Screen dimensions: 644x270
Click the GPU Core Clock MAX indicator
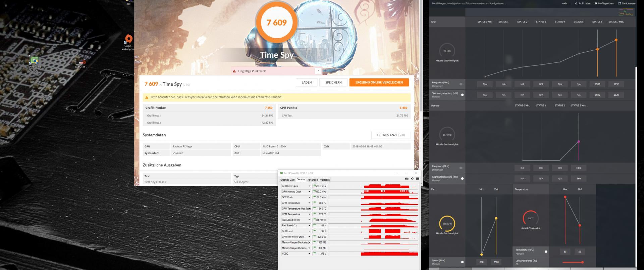314,185
